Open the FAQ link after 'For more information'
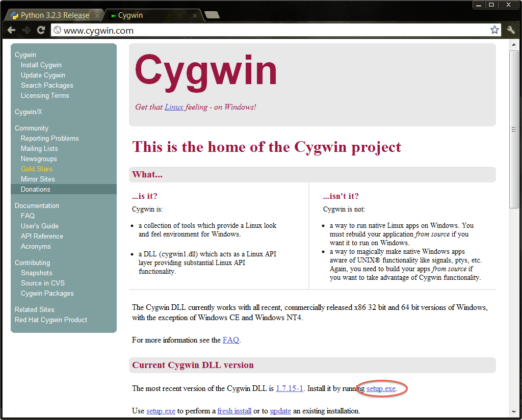 (x=231, y=340)
